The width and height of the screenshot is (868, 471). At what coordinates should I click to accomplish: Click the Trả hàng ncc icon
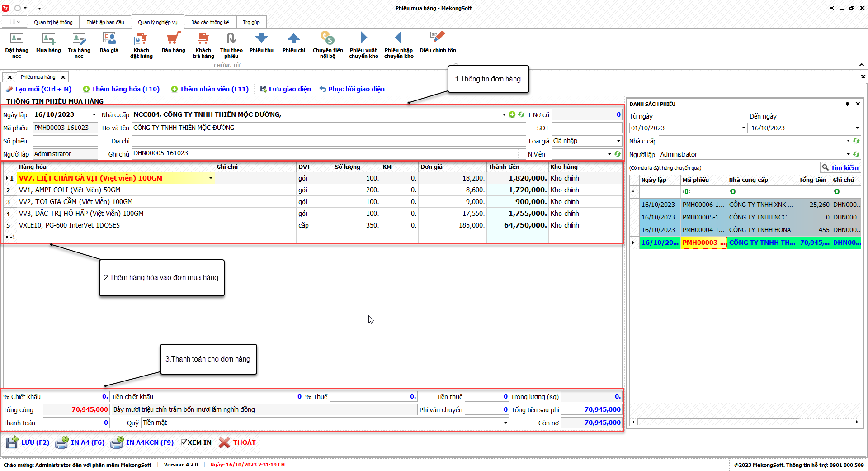[79, 44]
